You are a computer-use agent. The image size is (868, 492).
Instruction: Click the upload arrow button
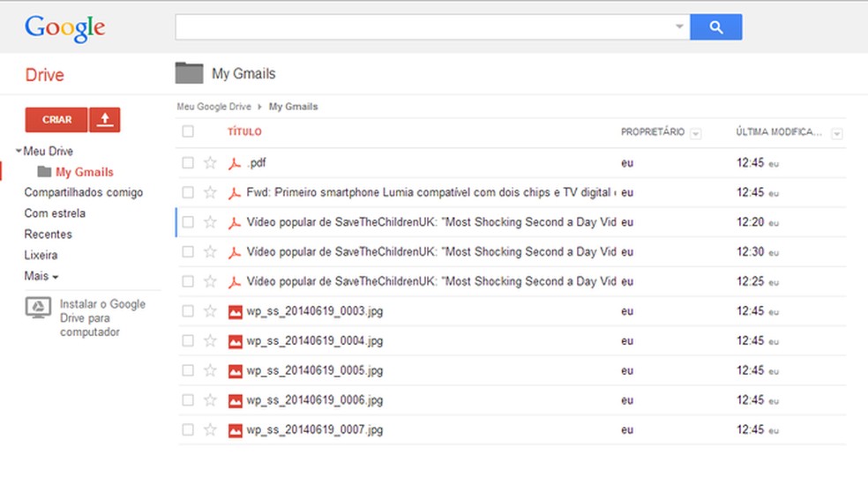point(105,120)
